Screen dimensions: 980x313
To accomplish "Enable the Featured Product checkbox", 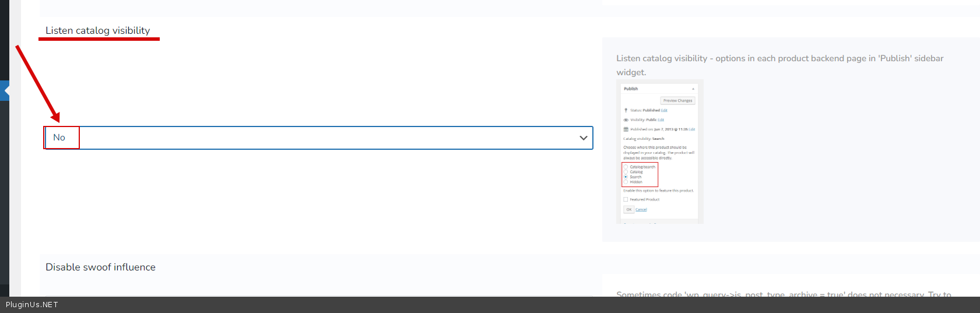I will [626, 199].
